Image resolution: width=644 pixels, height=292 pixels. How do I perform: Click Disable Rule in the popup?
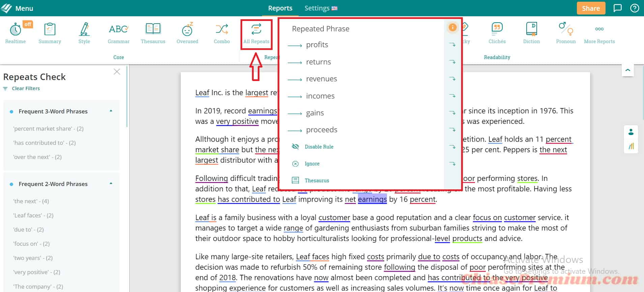click(312, 147)
